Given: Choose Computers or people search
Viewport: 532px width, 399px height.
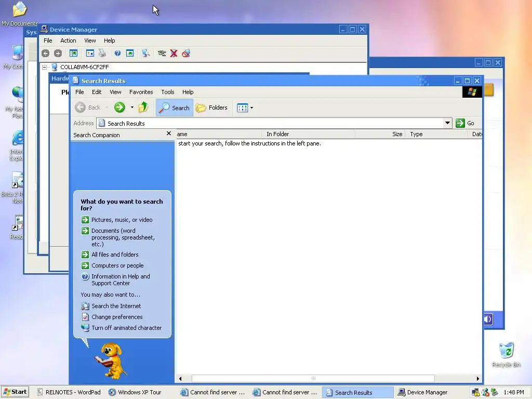Looking at the screenshot, I should pos(117,265).
